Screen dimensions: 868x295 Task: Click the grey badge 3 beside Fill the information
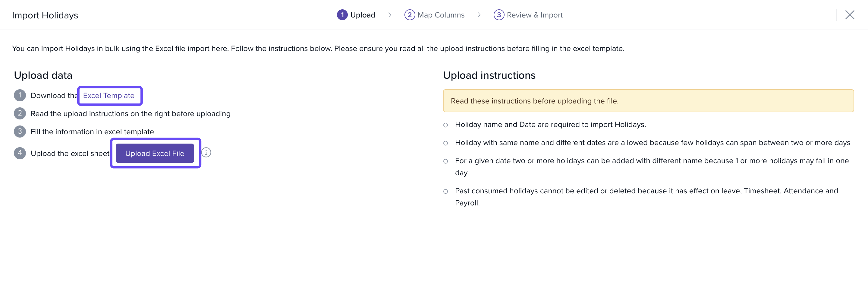[x=20, y=132]
